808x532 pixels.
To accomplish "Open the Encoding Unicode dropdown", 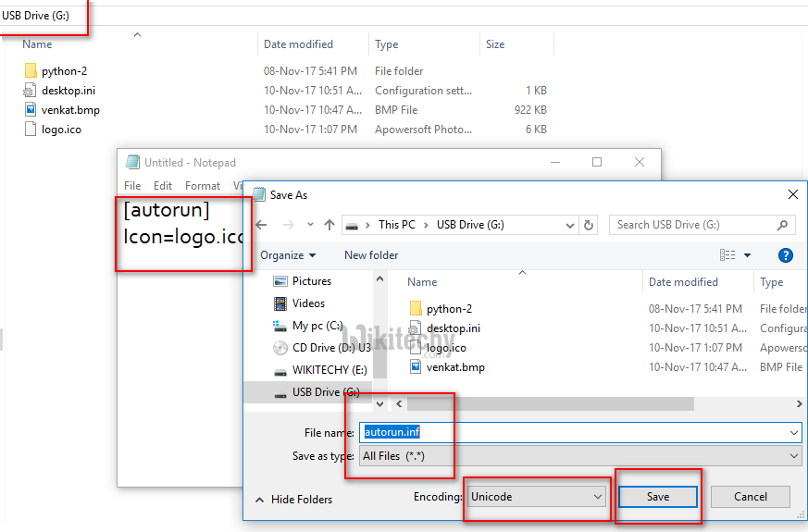I will point(537,497).
